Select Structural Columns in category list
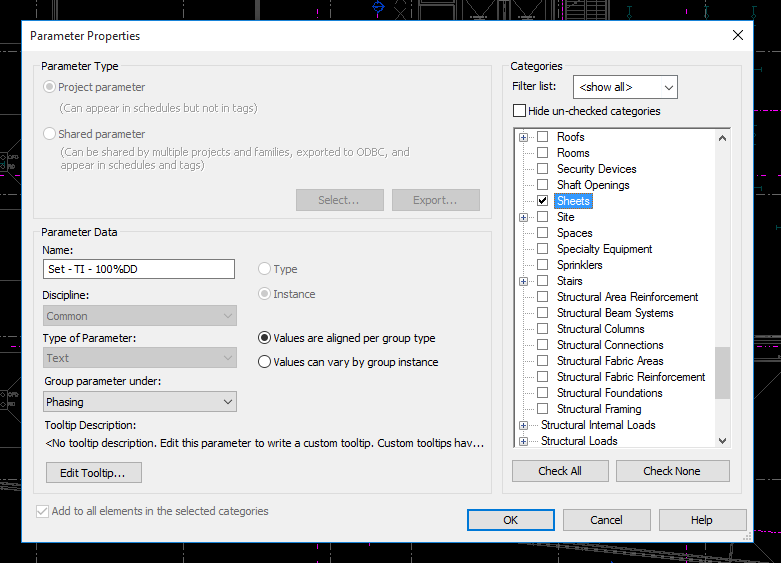The height and width of the screenshot is (563, 781). tap(600, 329)
